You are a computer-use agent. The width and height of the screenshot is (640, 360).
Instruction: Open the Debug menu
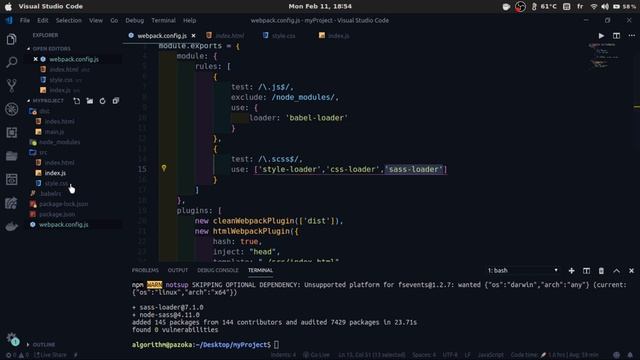point(135,20)
